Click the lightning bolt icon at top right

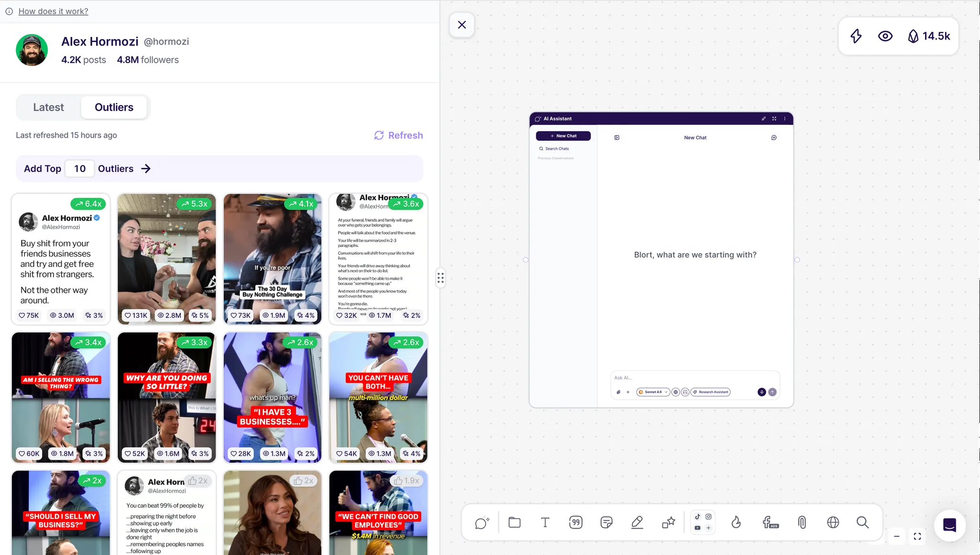point(856,36)
